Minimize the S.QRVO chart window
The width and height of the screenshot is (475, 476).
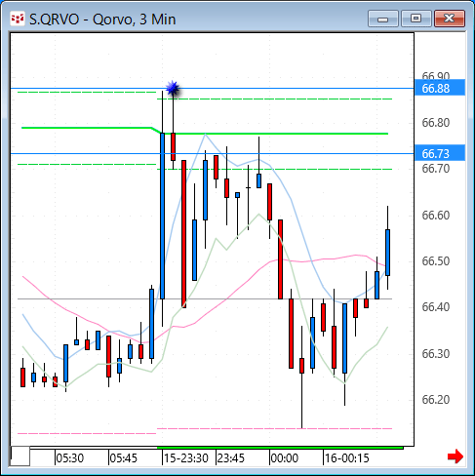pyautogui.click(x=383, y=19)
